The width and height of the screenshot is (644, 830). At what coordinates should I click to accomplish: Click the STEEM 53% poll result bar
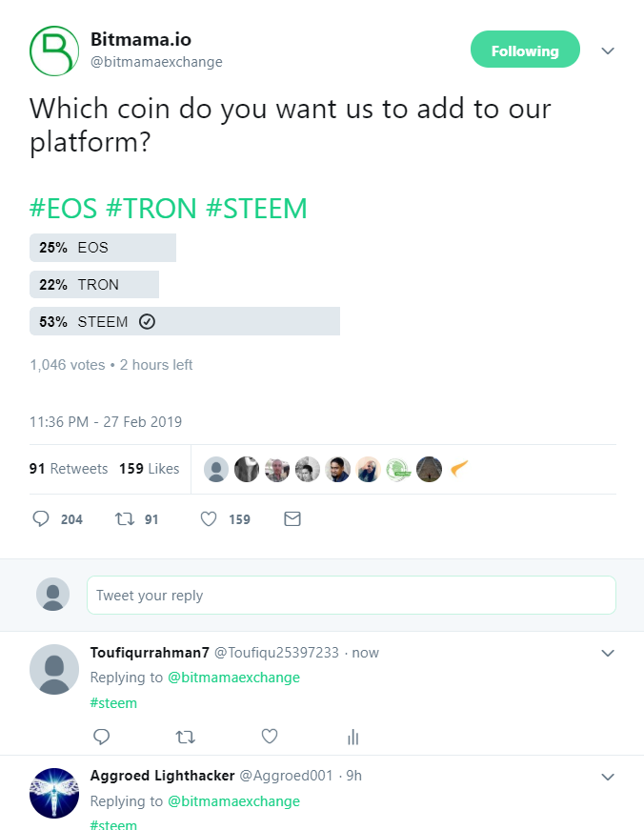[x=185, y=322]
